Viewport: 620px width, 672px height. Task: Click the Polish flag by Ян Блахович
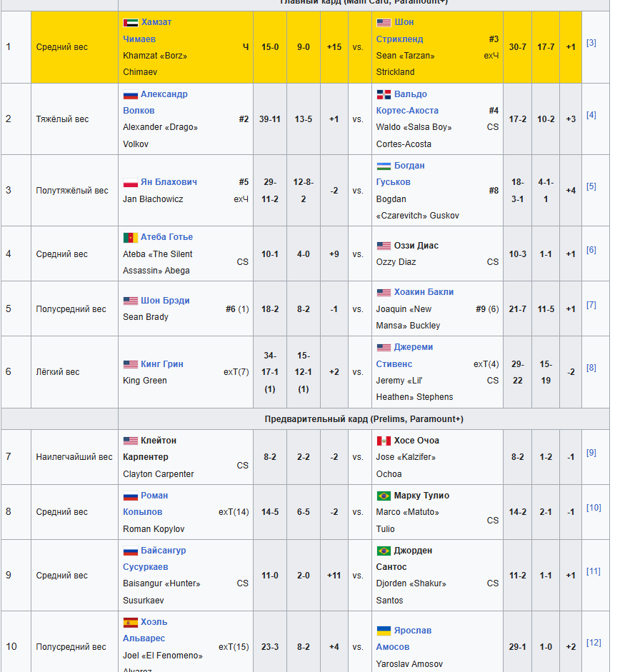pos(130,182)
